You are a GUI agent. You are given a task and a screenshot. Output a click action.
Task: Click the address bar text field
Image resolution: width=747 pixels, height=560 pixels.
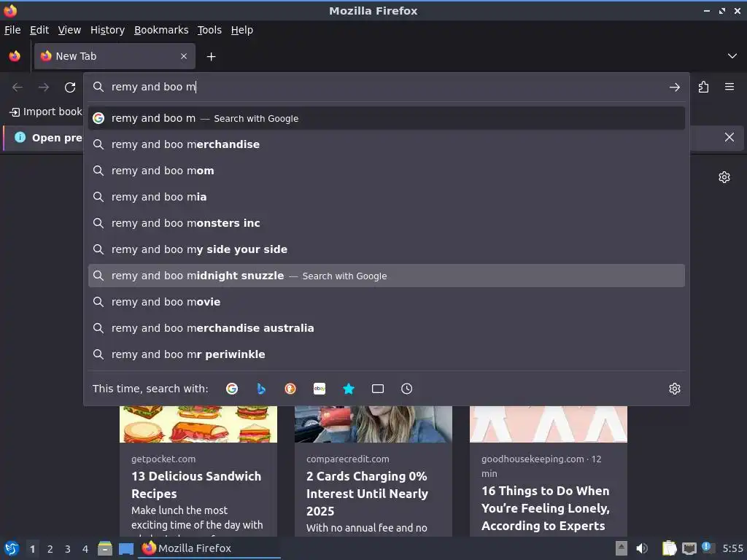386,87
